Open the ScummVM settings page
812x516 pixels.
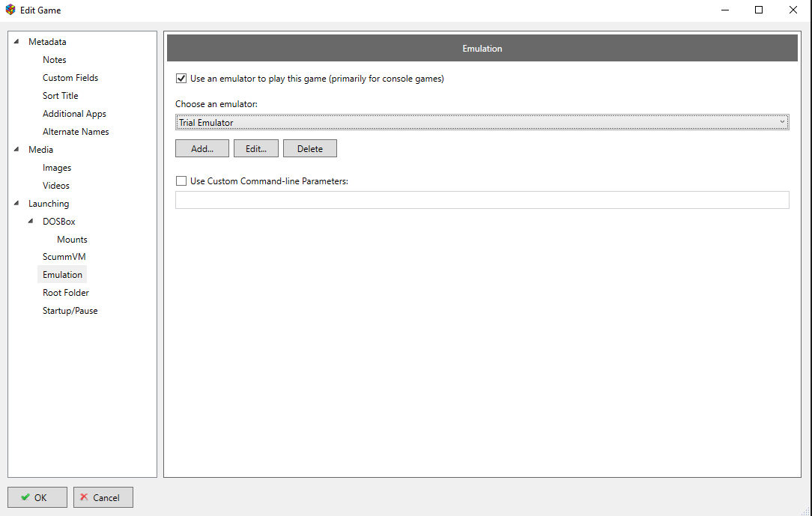click(64, 257)
